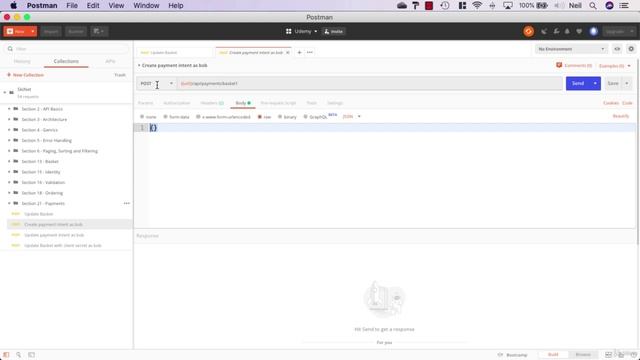Switch to the History sidebar tab
The height and width of the screenshot is (360, 640).
22,61
